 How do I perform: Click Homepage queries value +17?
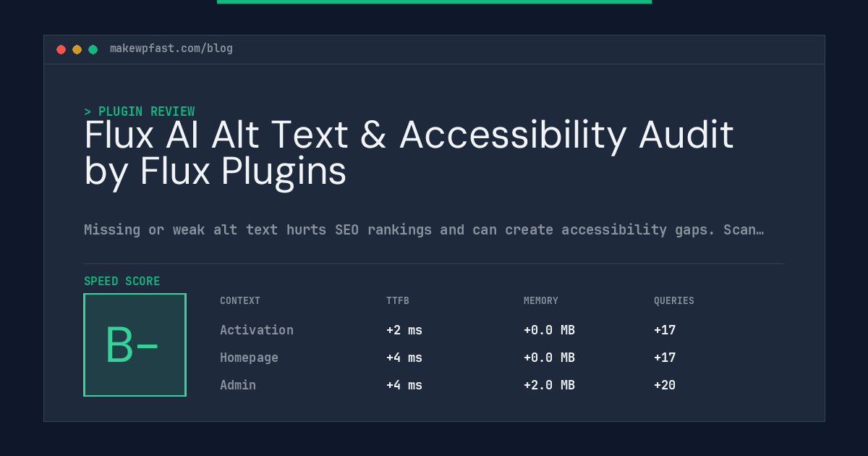(x=665, y=358)
